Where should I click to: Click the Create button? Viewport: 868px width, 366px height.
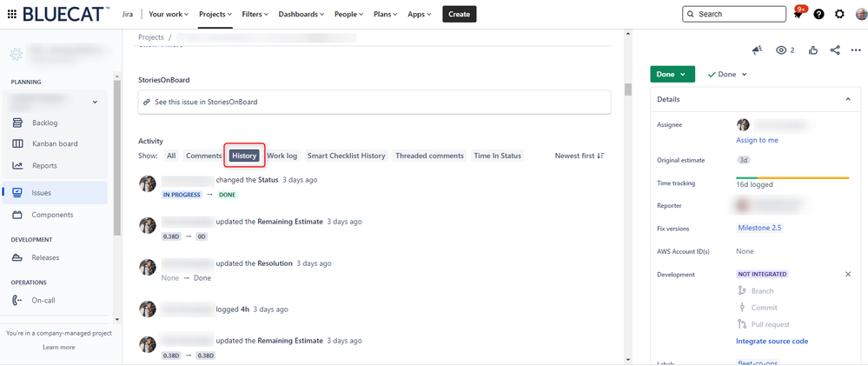[x=460, y=15]
